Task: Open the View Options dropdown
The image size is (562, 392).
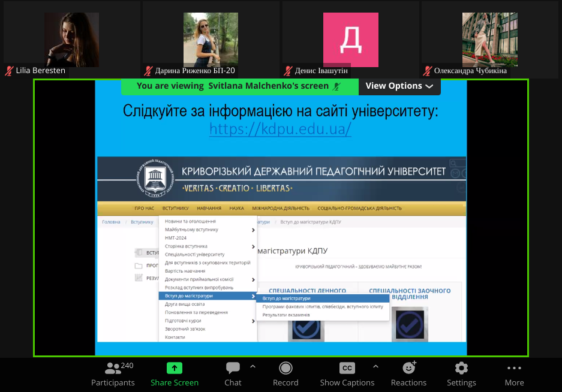Action: point(399,86)
